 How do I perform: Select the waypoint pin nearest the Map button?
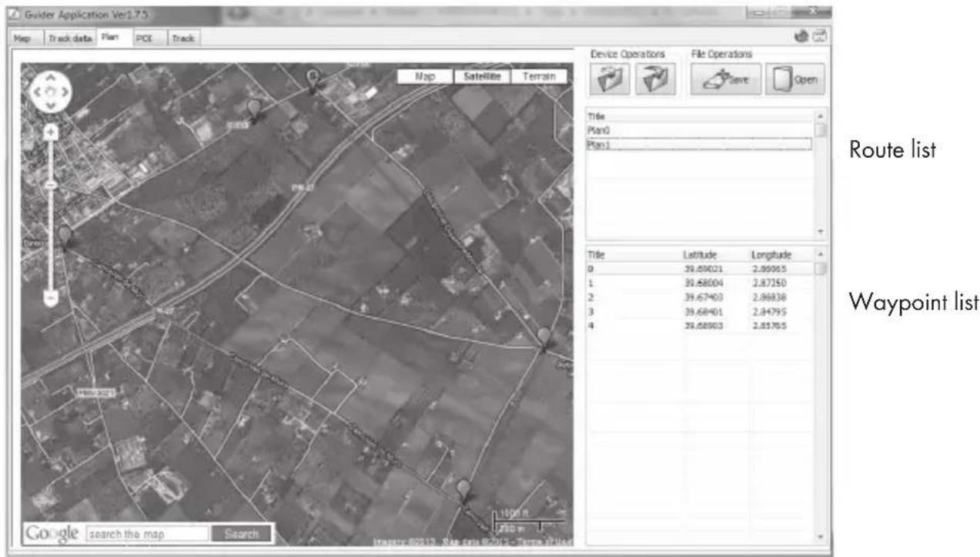pos(313,81)
